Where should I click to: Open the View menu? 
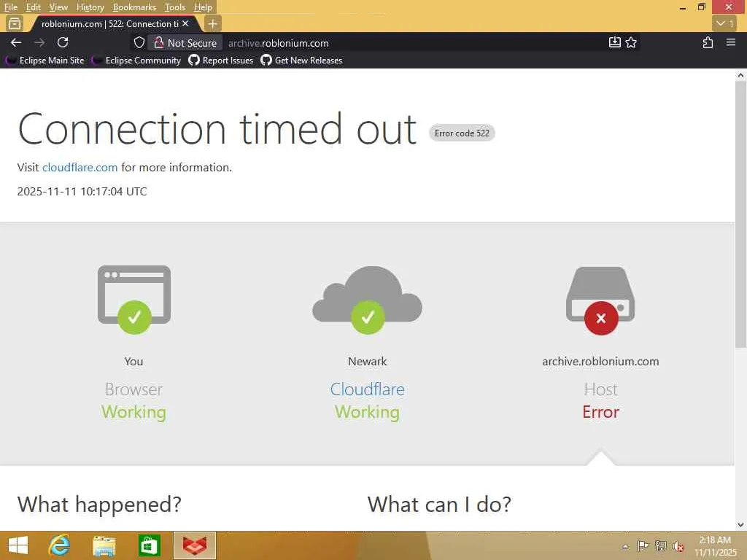[x=58, y=7]
